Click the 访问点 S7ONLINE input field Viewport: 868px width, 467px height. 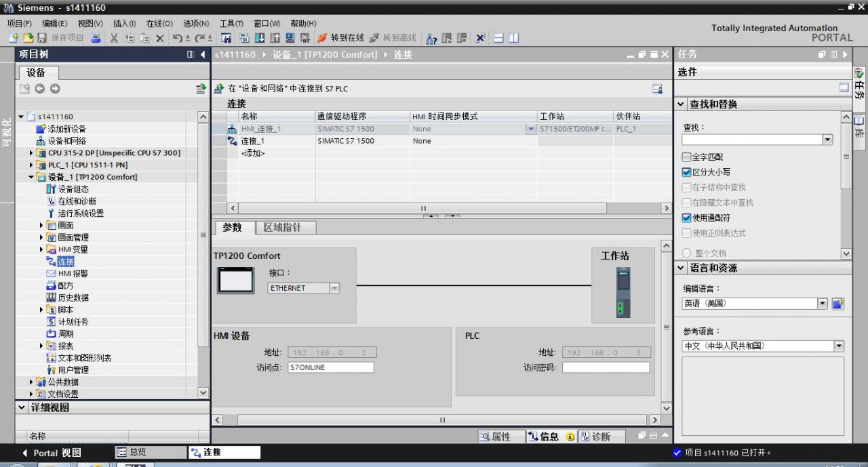coord(331,367)
